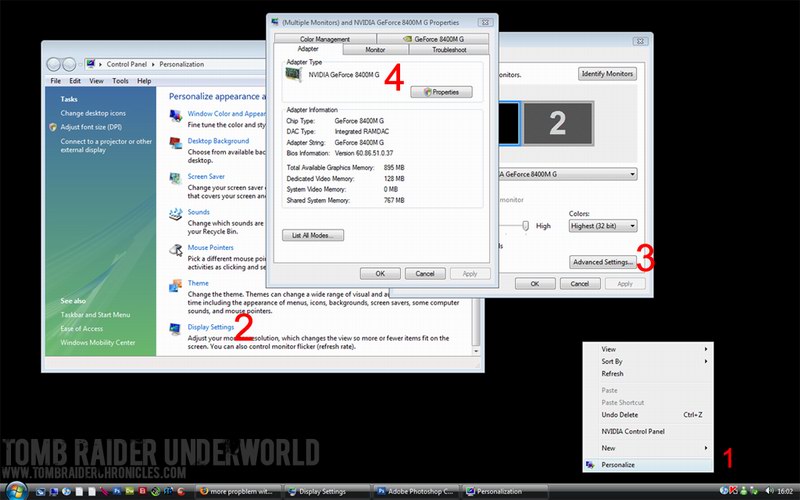
Task: Click the Screen Saver icon
Action: tap(176, 179)
